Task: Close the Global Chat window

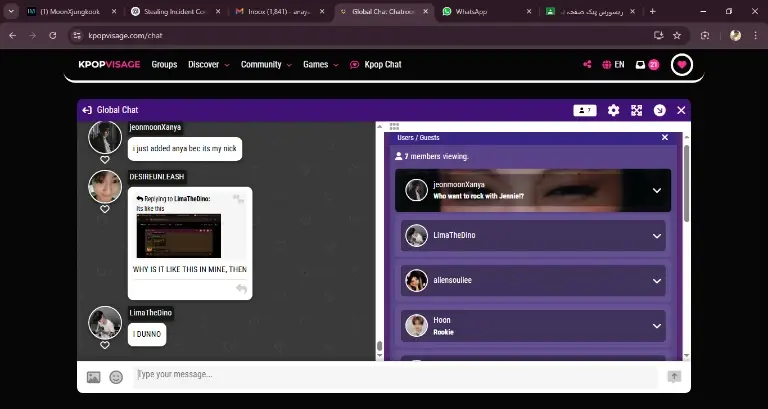Action: (x=681, y=110)
